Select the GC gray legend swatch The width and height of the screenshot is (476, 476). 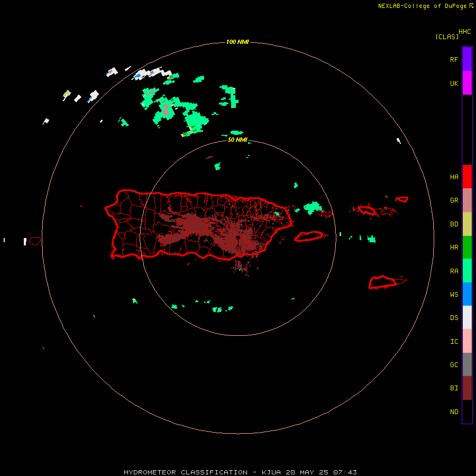click(x=467, y=364)
